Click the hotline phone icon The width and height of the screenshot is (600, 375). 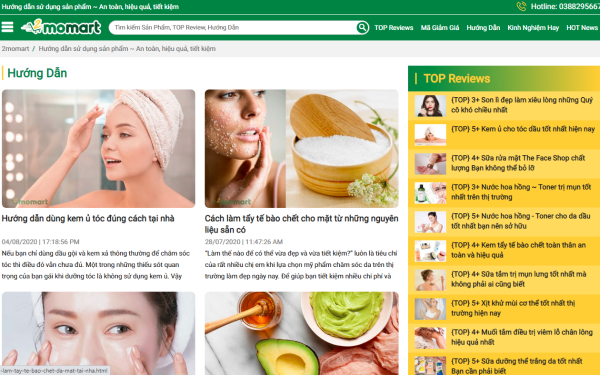click(521, 6)
